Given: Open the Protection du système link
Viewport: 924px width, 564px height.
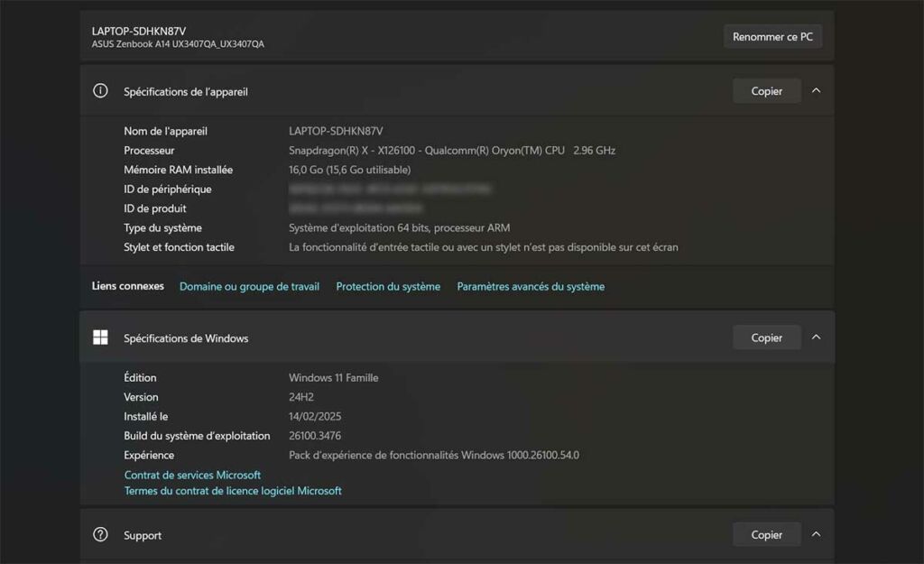Looking at the screenshot, I should 388,286.
